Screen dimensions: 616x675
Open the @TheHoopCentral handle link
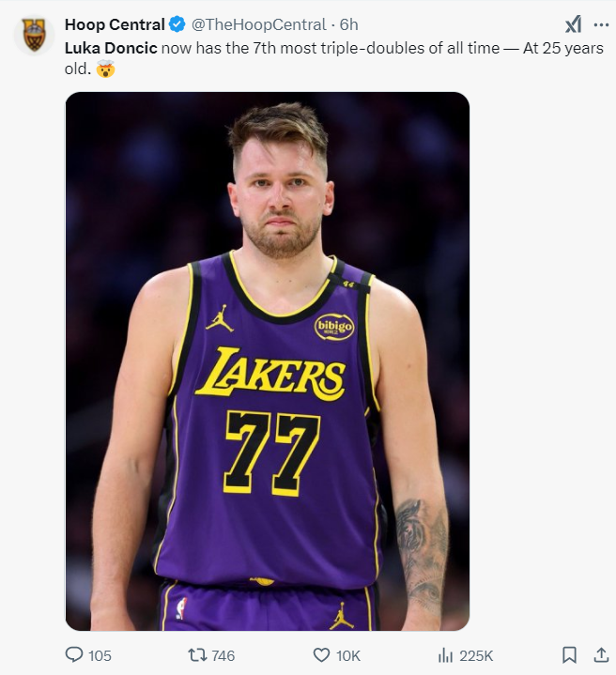pos(258,24)
